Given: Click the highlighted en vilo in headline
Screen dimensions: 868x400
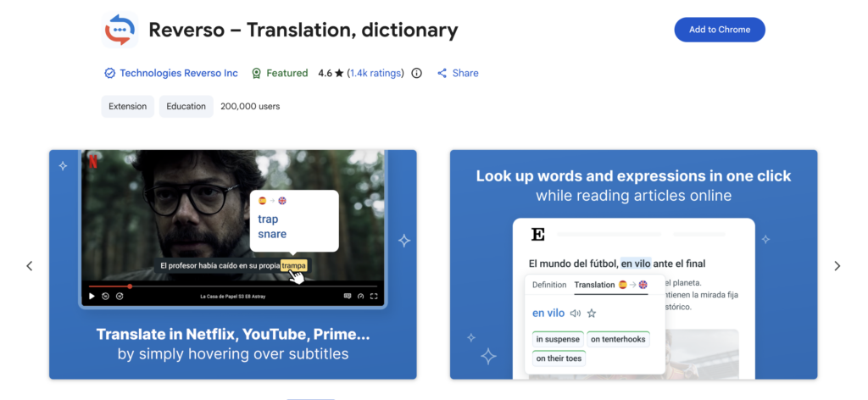Looking at the screenshot, I should (x=636, y=264).
